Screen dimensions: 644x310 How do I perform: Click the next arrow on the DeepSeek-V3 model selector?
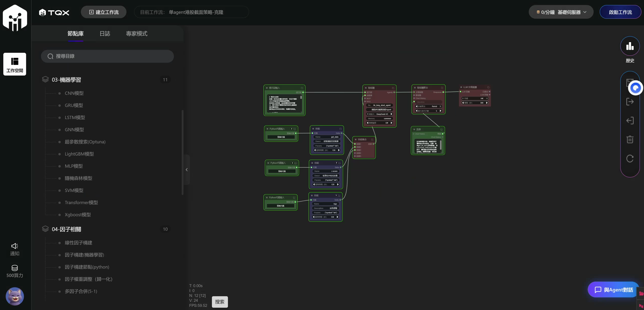[x=391, y=114]
